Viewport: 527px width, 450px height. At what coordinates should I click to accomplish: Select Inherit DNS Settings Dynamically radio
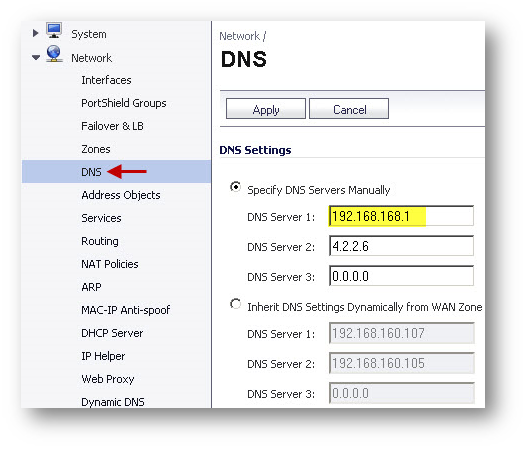pos(236,304)
